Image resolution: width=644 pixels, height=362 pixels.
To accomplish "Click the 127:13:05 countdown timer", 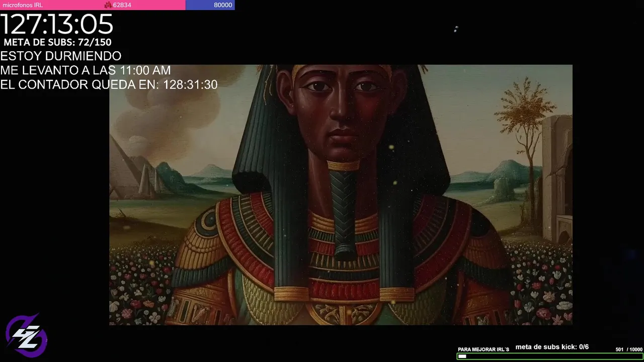I will pos(56,24).
